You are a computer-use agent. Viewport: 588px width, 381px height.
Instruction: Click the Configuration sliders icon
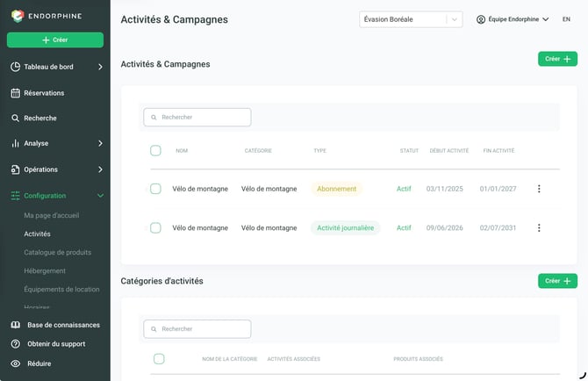click(16, 196)
